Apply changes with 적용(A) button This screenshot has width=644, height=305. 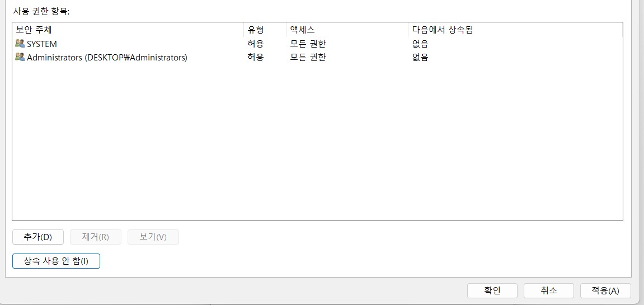tap(605, 290)
